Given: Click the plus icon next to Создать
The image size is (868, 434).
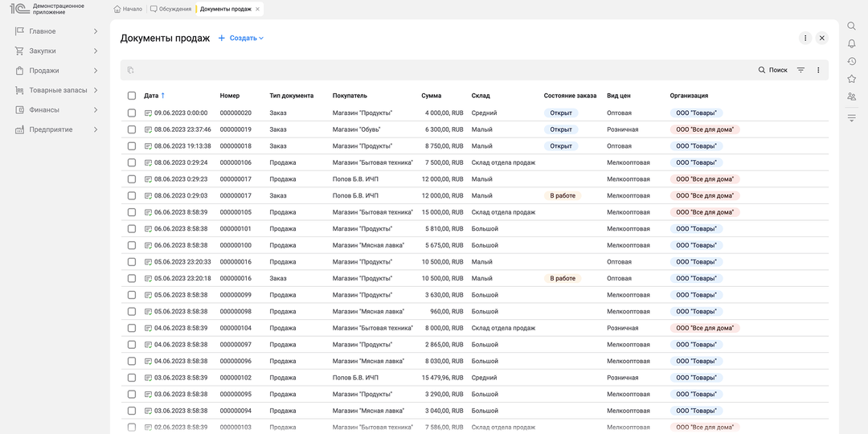Looking at the screenshot, I should 222,39.
